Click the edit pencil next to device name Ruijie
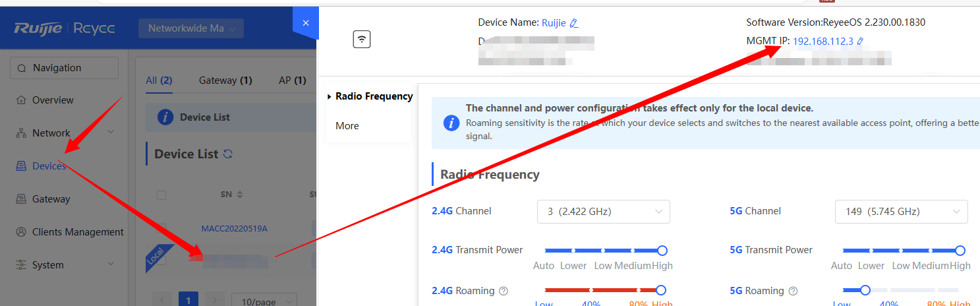Viewport: 980px width, 306px height. [x=573, y=23]
